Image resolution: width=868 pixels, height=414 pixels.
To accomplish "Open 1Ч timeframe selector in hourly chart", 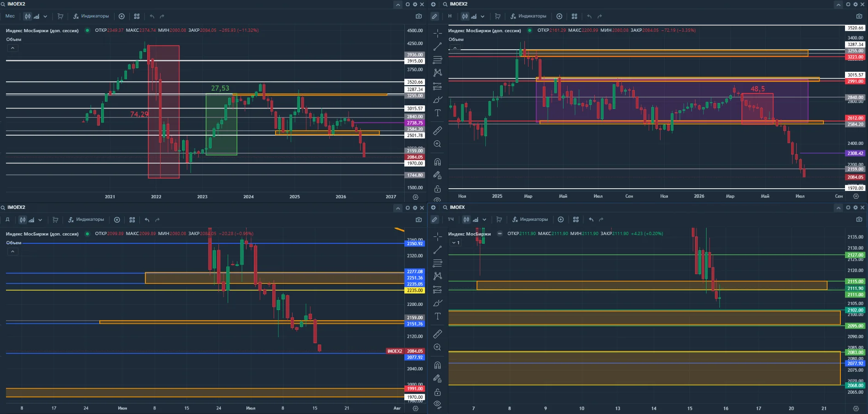I will tap(451, 219).
